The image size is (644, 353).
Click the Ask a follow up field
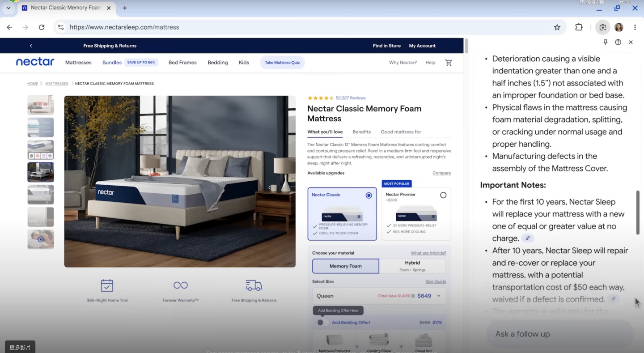coord(559,334)
